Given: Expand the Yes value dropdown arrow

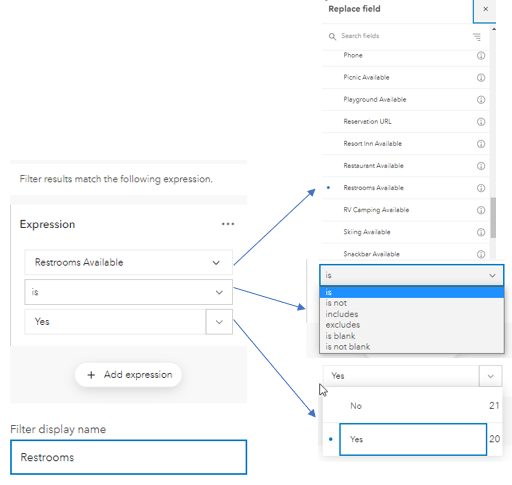Looking at the screenshot, I should (x=219, y=322).
